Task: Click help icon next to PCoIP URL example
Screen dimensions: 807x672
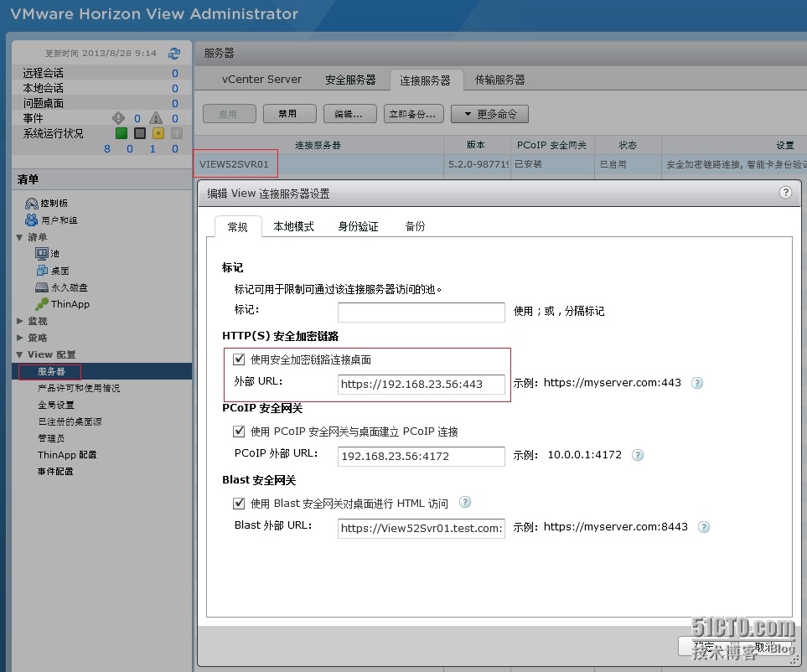Action: click(x=638, y=455)
